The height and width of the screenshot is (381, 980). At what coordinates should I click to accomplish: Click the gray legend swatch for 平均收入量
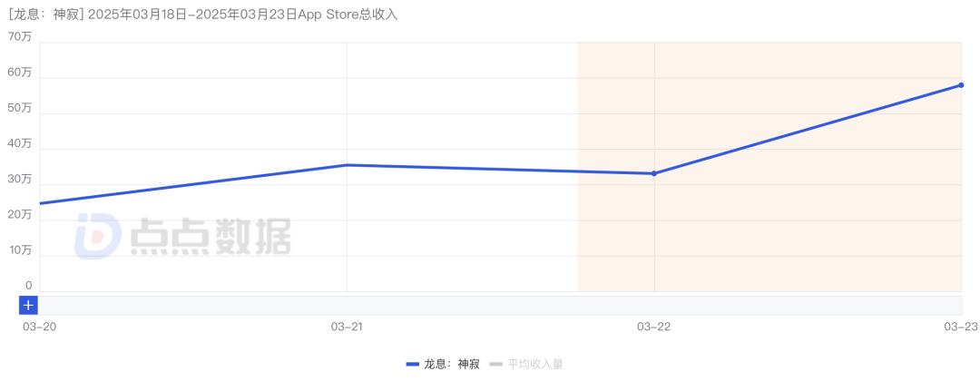[x=495, y=364]
